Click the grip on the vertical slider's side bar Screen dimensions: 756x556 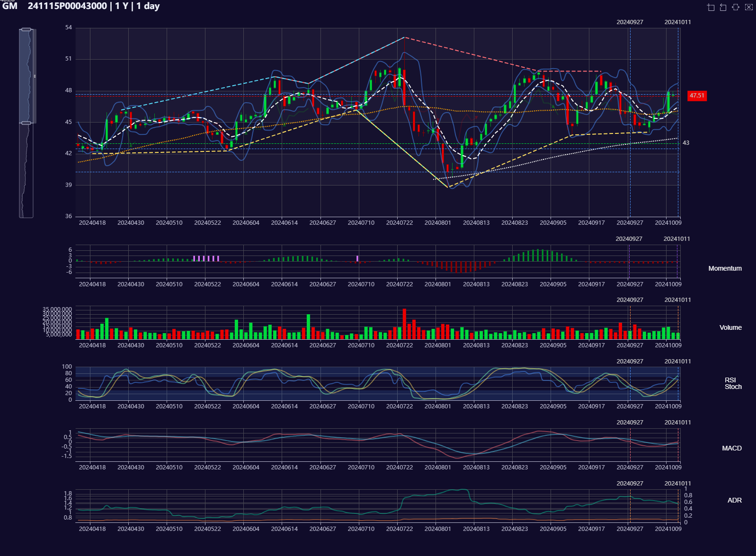(35, 76)
